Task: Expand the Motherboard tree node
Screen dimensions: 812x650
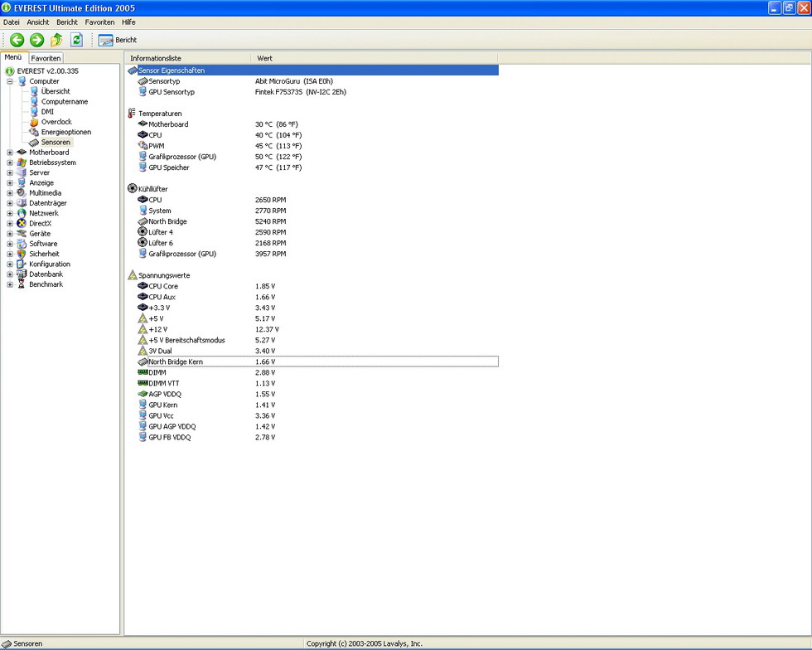Action: click(x=9, y=153)
